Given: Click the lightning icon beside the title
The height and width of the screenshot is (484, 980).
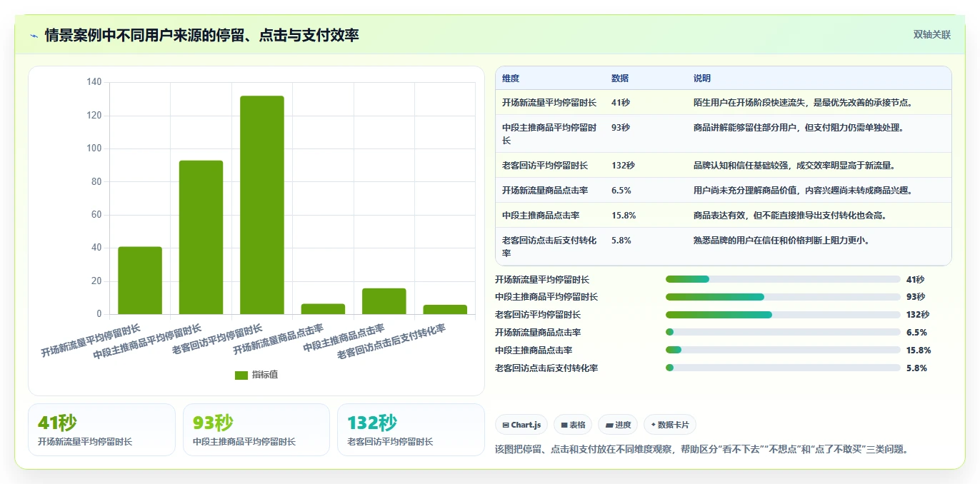Looking at the screenshot, I should coord(34,35).
